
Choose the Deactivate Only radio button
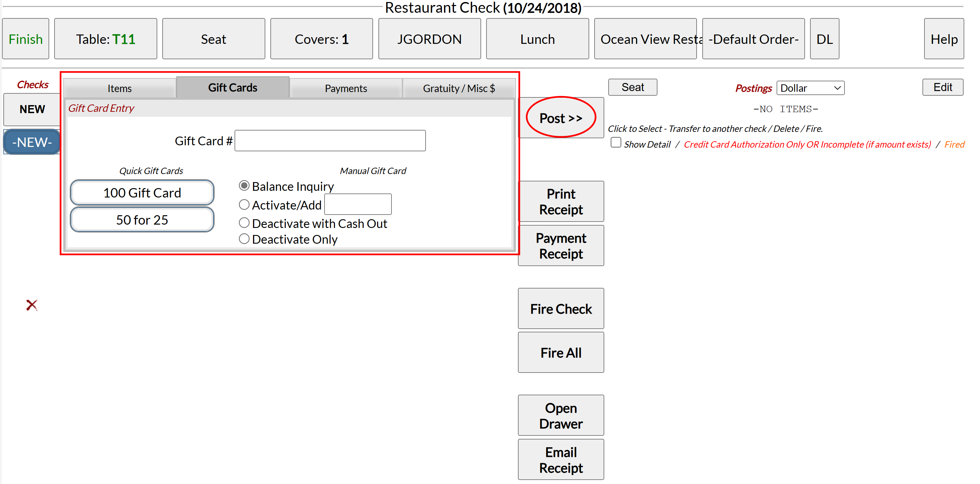click(x=244, y=239)
